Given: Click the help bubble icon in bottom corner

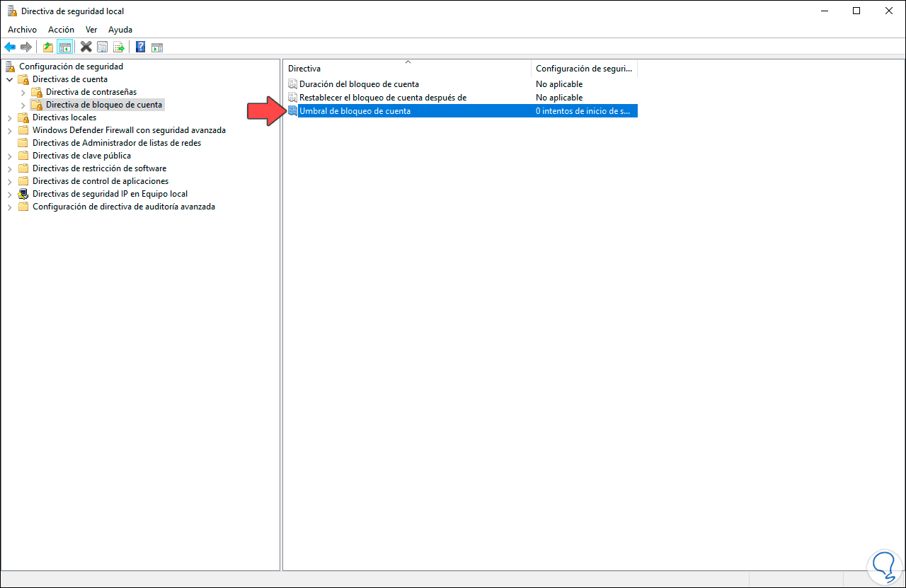Looking at the screenshot, I should [884, 567].
